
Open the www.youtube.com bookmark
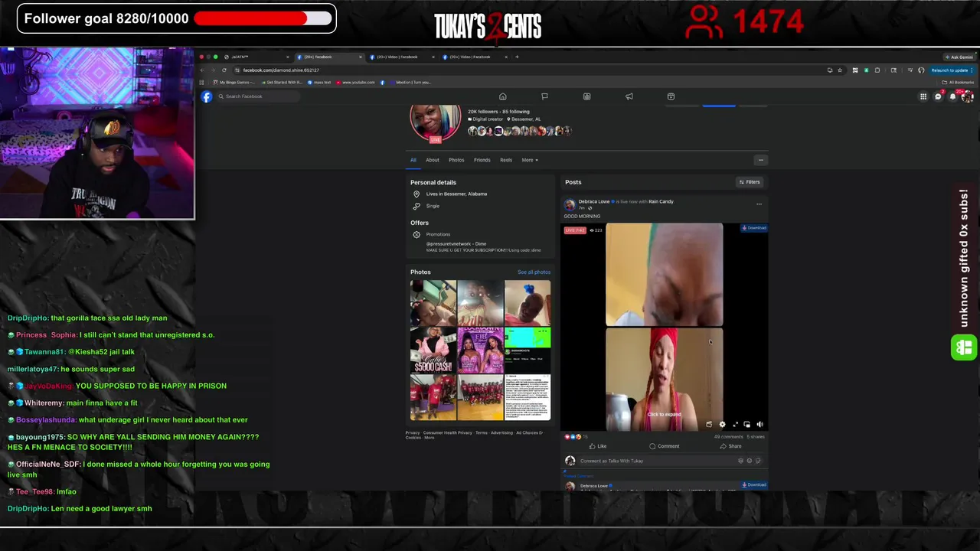(356, 83)
